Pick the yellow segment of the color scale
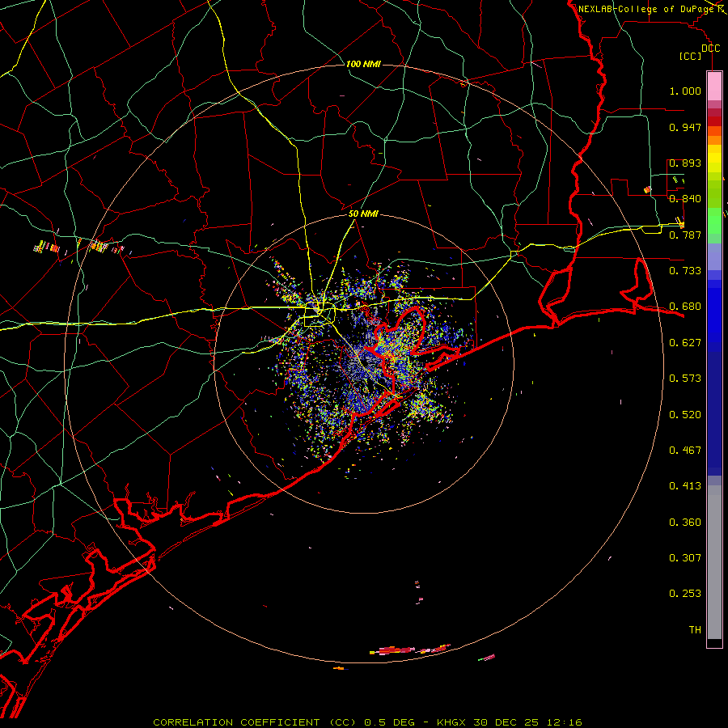Image resolution: width=728 pixels, height=728 pixels. pos(714,159)
